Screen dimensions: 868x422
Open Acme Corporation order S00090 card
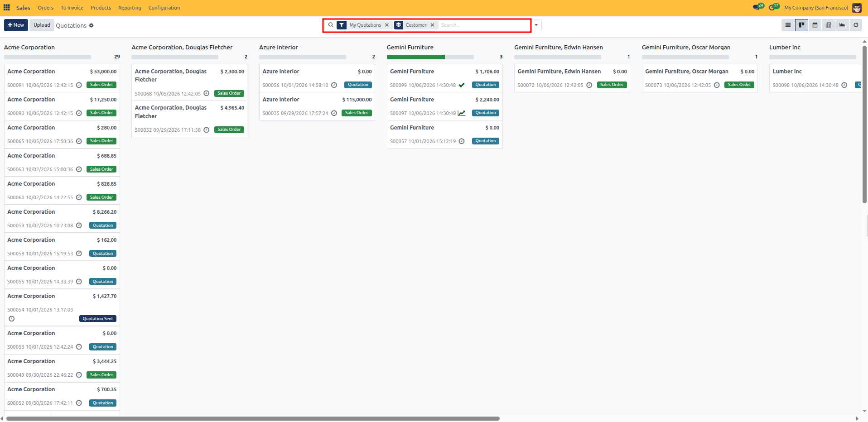coord(62,106)
